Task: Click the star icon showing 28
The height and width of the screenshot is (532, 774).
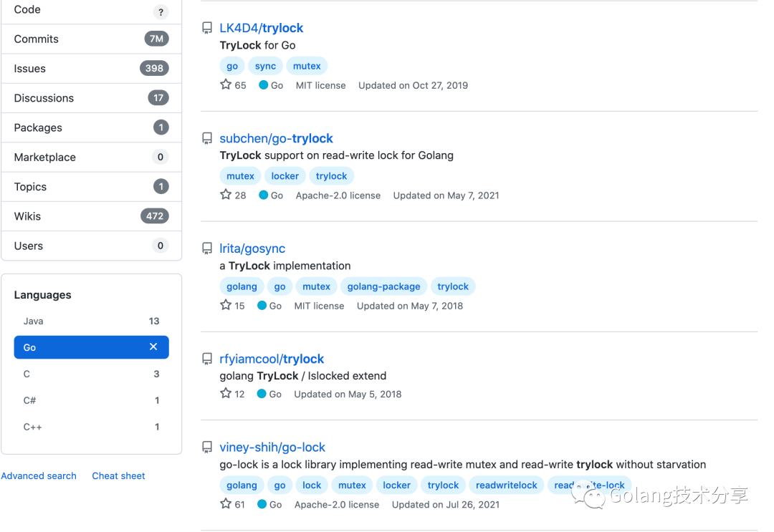Action: (226, 194)
